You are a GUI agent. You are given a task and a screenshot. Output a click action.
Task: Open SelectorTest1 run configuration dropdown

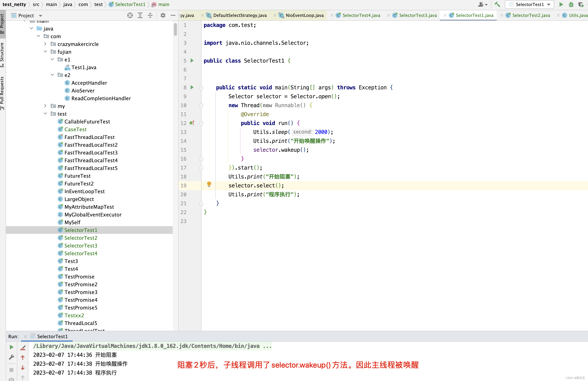point(529,4)
